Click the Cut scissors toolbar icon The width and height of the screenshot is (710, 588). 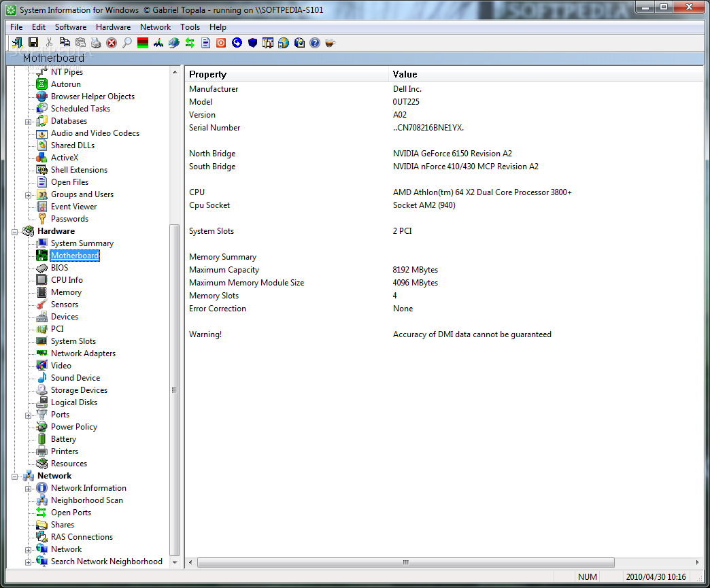coord(49,43)
